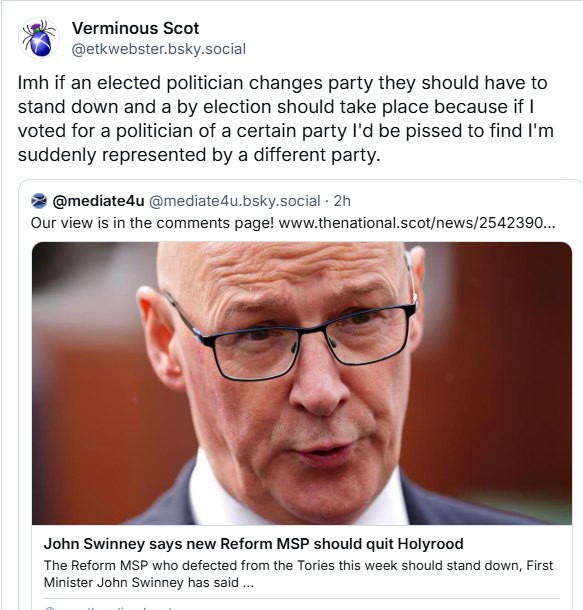Click the globe icon beside the site domain

pyautogui.click(x=49, y=608)
